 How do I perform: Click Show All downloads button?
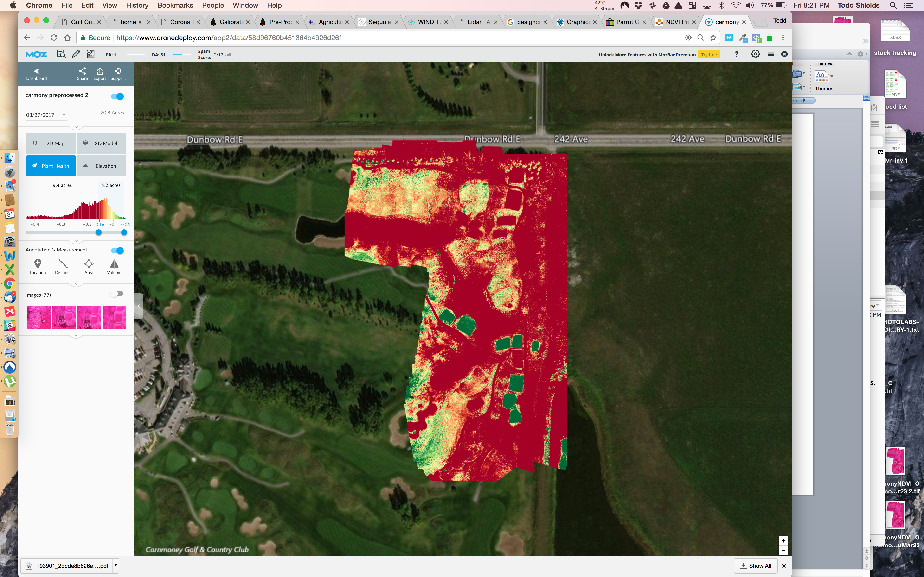point(756,566)
